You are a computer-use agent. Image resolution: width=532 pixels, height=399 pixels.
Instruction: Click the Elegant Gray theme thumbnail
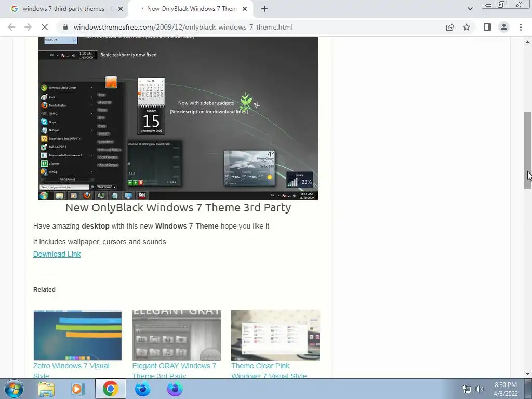point(177,335)
